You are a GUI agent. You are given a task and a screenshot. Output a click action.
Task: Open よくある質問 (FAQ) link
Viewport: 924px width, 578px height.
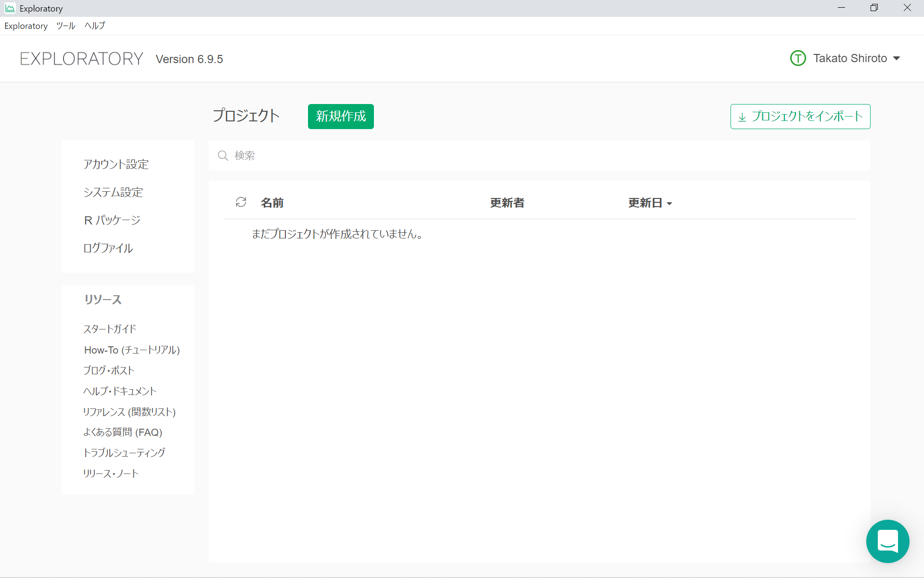coord(123,432)
